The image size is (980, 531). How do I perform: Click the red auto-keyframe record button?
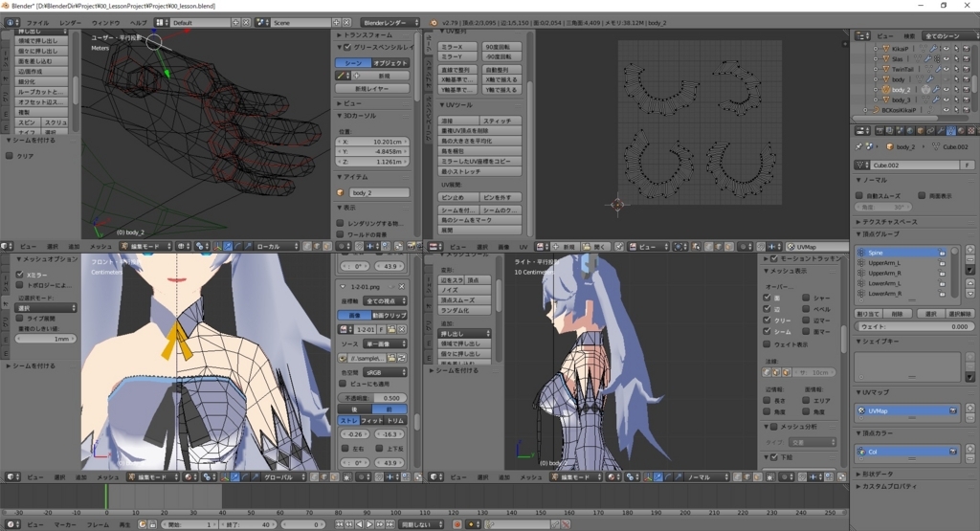[457, 524]
